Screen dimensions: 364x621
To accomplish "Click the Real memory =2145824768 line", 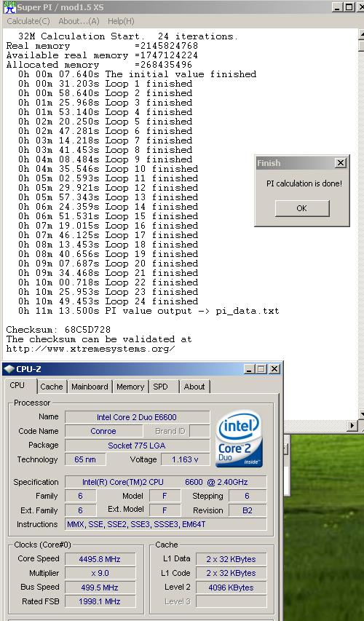I will [x=102, y=46].
